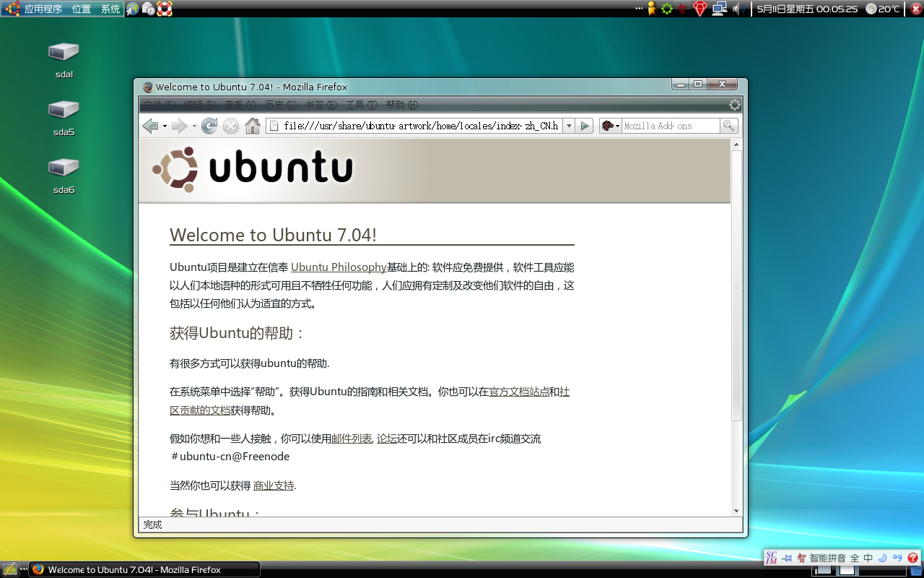
Task: Expand the URL bar history dropdown
Action: (569, 126)
